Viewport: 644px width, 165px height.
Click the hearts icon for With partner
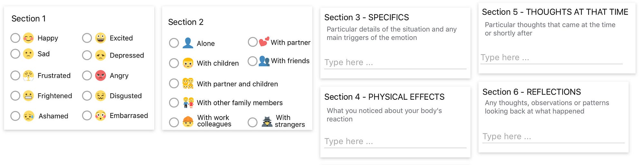coord(264,42)
